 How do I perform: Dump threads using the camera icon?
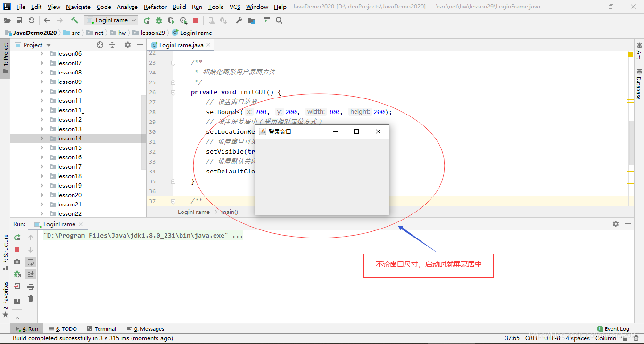pyautogui.click(x=17, y=262)
